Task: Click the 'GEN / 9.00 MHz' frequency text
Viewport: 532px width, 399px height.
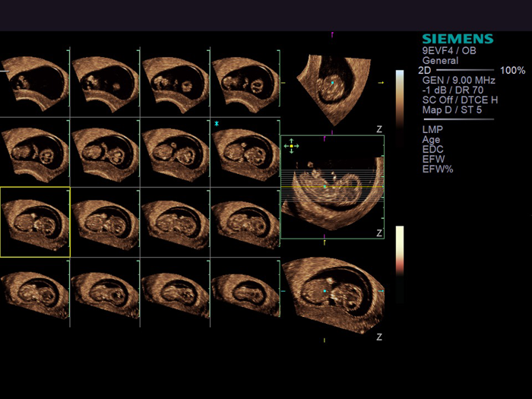Action: coord(459,80)
